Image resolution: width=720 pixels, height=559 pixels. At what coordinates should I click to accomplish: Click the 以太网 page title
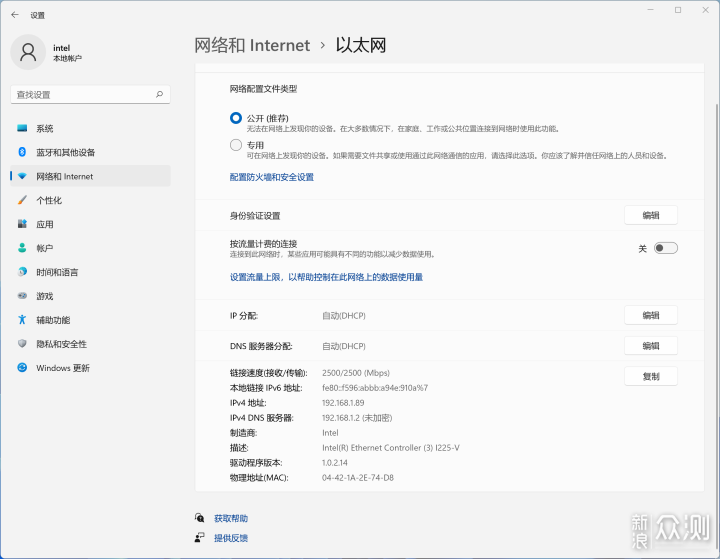pyautogui.click(x=360, y=45)
